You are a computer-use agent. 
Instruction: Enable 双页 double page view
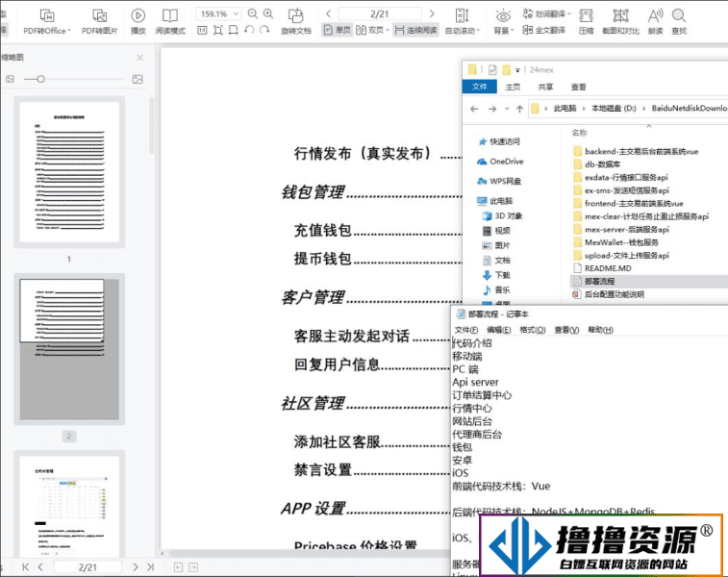pyautogui.click(x=370, y=30)
